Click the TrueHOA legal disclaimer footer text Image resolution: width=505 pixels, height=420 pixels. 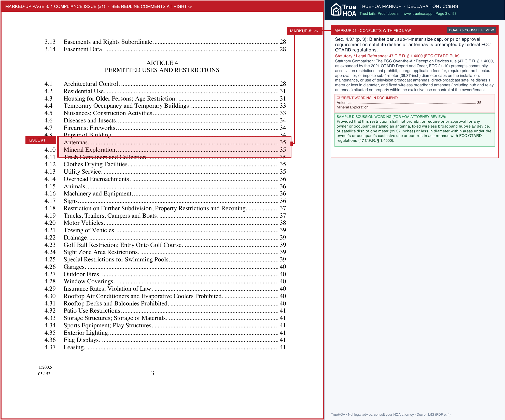click(390, 414)
